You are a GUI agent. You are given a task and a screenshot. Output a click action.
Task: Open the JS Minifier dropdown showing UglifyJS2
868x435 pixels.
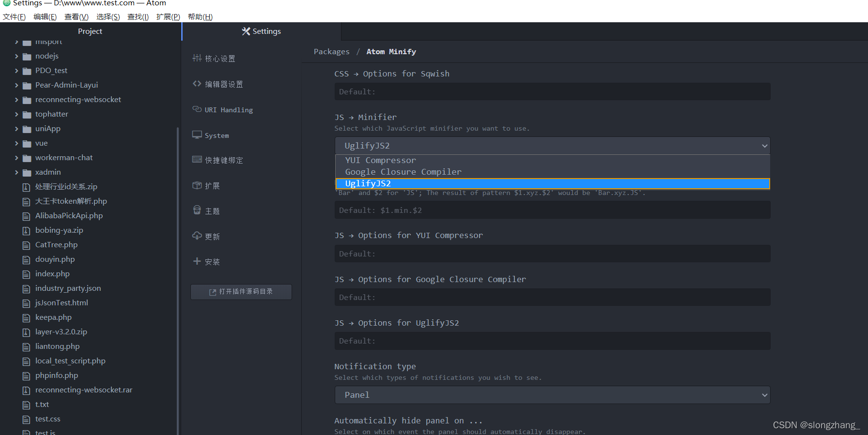(x=552, y=146)
